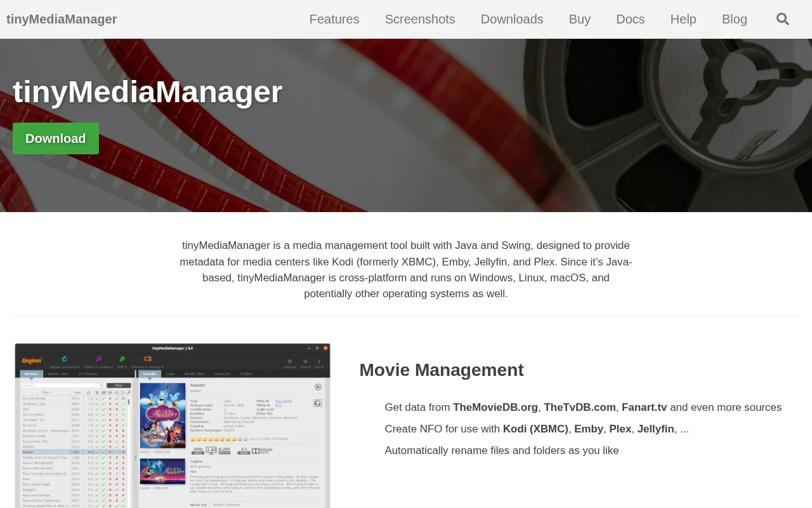Screen dimensions: 812x508
Task: Click the green Download button
Action: pos(56,138)
